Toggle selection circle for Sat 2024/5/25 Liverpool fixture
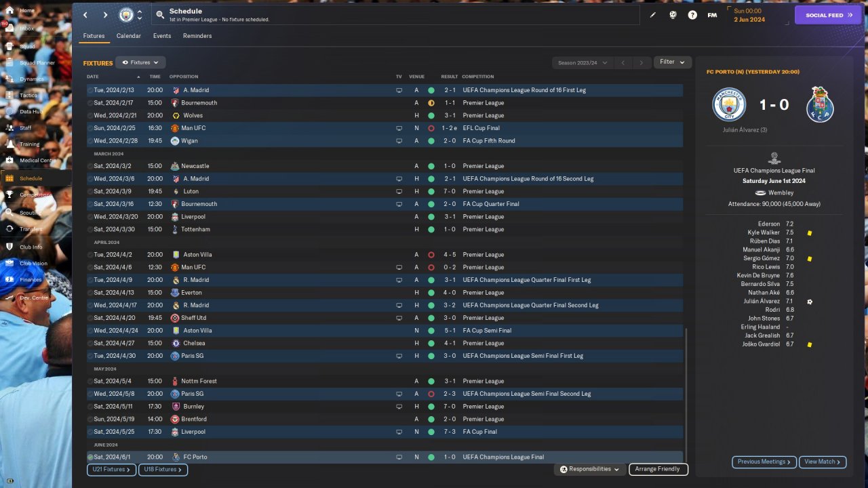The width and height of the screenshot is (868, 488). click(x=90, y=432)
